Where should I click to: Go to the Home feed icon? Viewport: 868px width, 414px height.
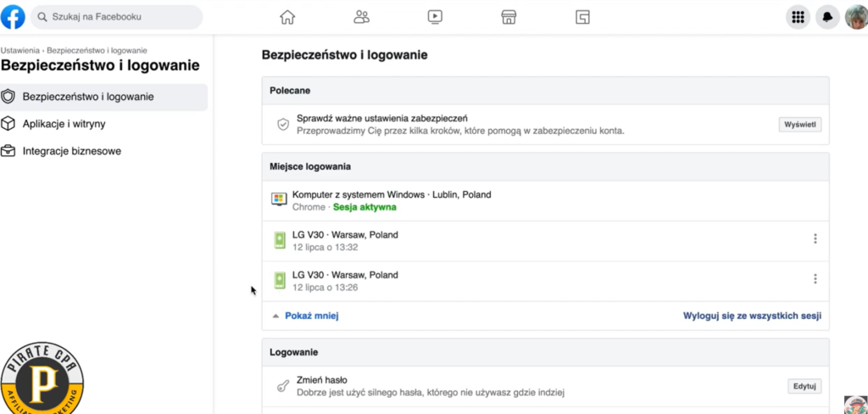click(x=287, y=17)
